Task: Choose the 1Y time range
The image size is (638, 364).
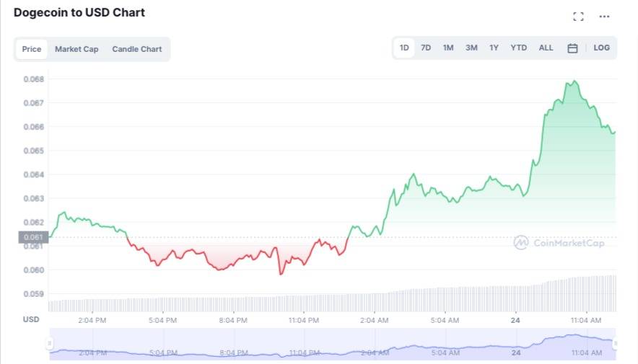Action: pos(494,48)
